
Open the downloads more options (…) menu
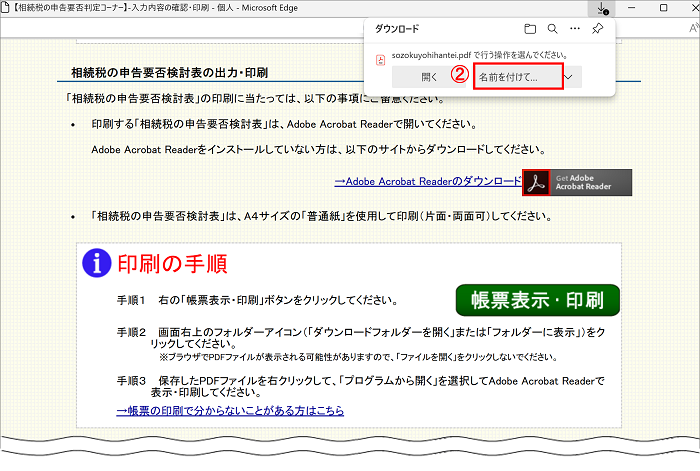pos(574,29)
